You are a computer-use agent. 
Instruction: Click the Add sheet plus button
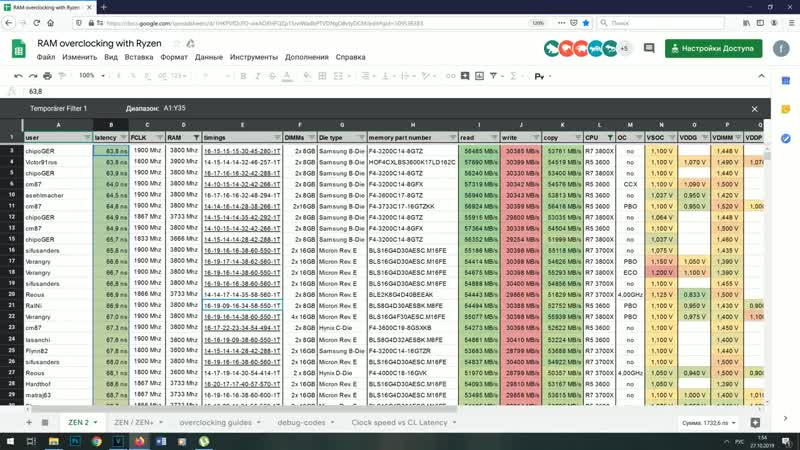pos(29,422)
